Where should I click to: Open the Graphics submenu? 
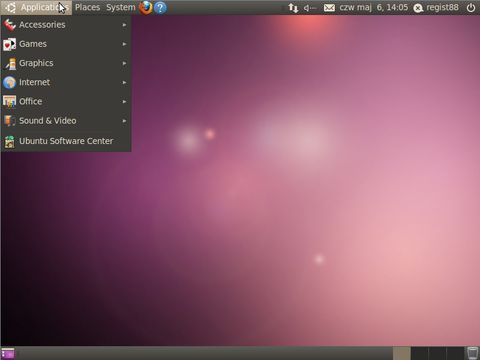pyautogui.click(x=66, y=63)
